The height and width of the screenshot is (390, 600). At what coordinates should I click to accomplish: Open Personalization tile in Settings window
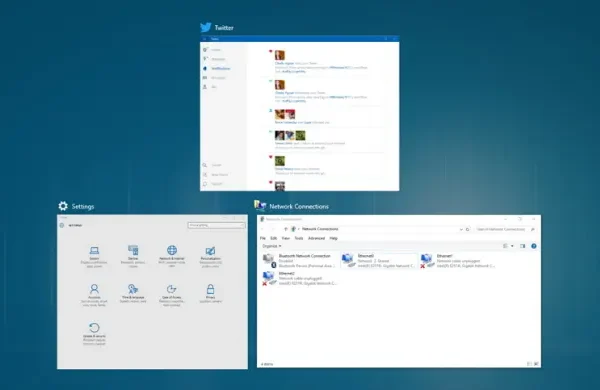(210, 256)
